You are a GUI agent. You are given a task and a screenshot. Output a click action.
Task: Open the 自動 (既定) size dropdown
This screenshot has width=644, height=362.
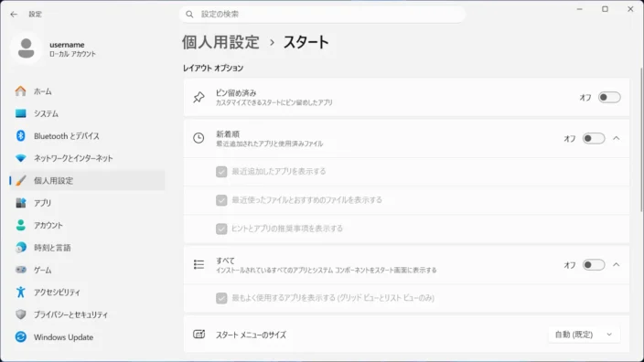pyautogui.click(x=584, y=335)
